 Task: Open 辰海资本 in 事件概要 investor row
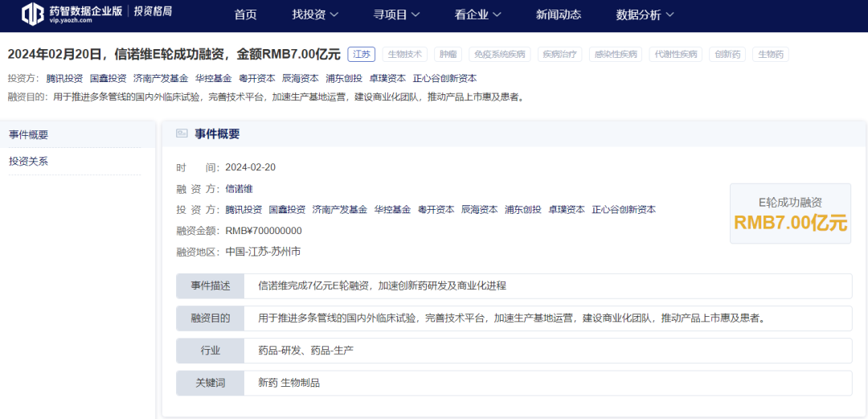tap(479, 209)
